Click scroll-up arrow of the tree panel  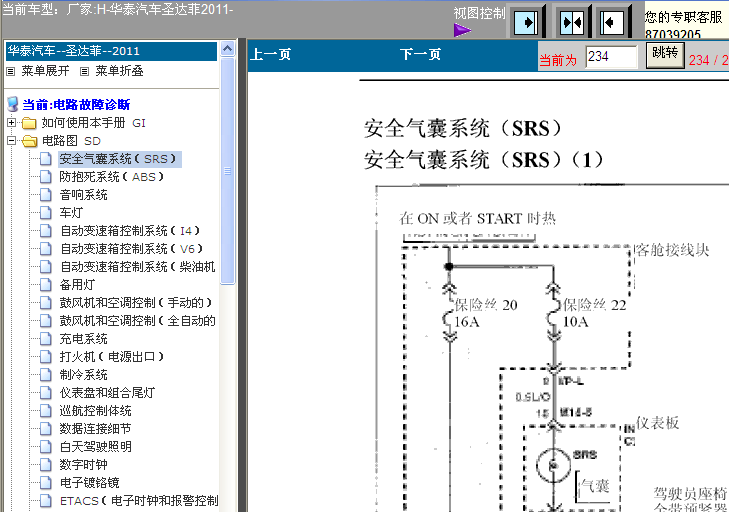point(227,48)
